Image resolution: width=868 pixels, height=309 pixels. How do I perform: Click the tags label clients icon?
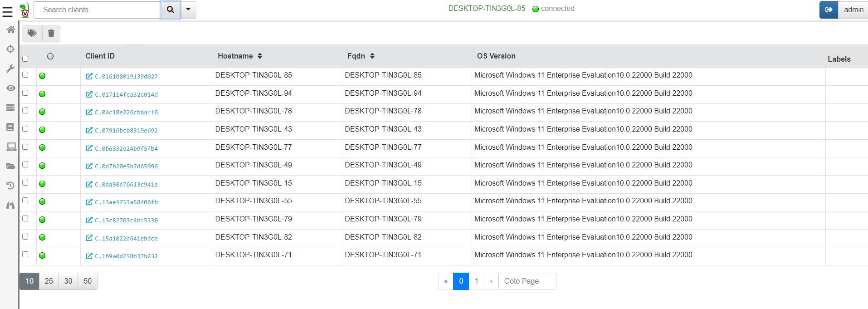32,34
